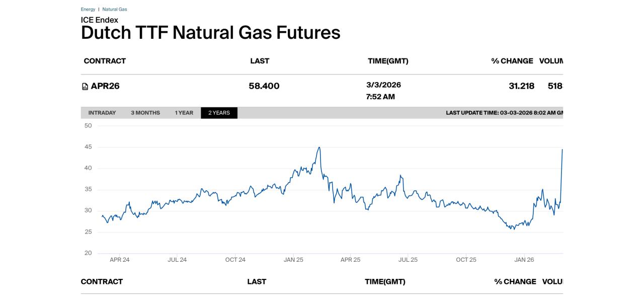Screen dimensions: 644x297
Task: Switch to the INTRADAY chart tab
Action: (x=102, y=113)
